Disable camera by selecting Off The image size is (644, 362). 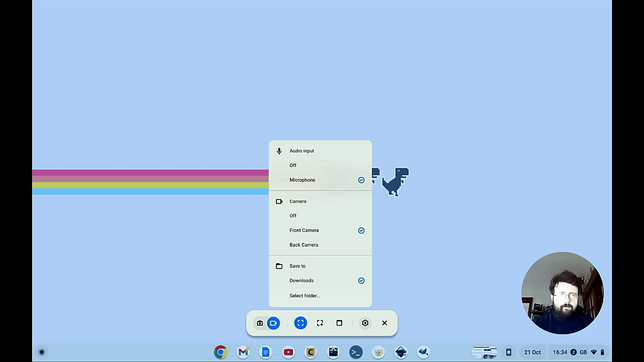[293, 216]
